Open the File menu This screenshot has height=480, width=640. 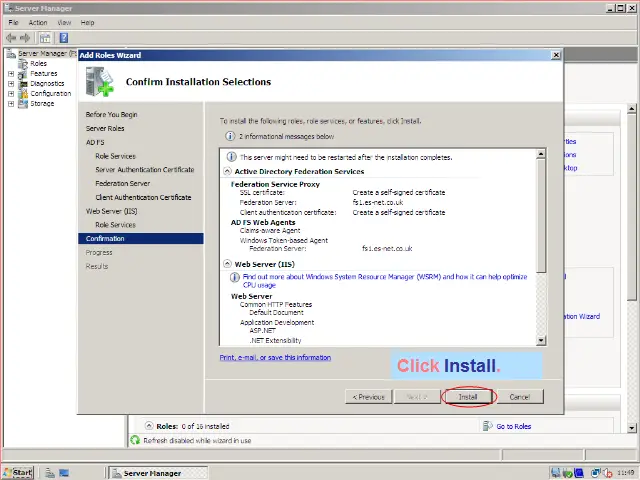(x=13, y=22)
